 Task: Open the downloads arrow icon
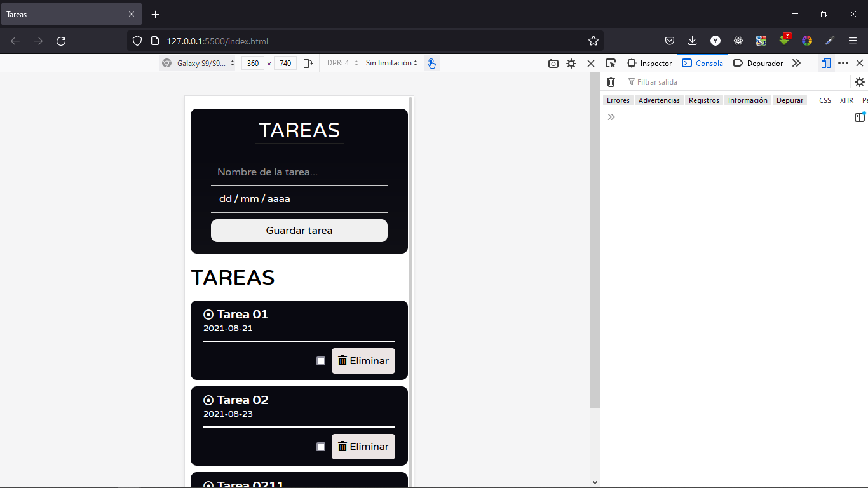[x=693, y=41]
